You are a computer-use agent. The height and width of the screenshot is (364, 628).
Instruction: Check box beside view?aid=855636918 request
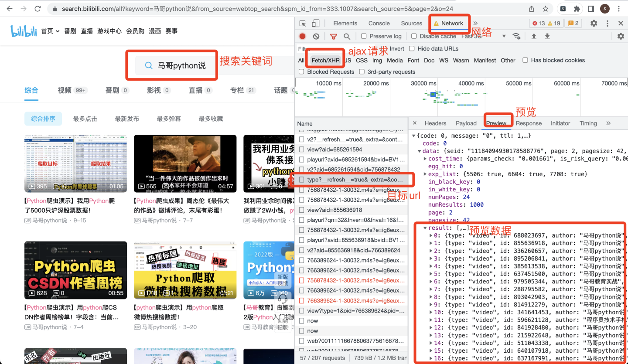pos(301,210)
